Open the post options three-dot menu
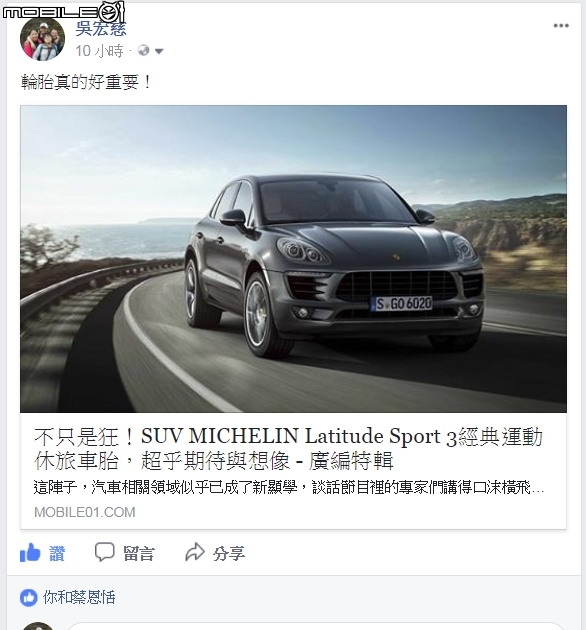 point(561,26)
